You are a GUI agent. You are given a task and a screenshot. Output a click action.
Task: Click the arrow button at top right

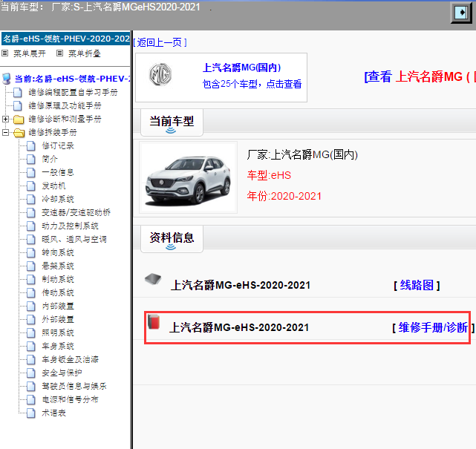click(x=461, y=12)
